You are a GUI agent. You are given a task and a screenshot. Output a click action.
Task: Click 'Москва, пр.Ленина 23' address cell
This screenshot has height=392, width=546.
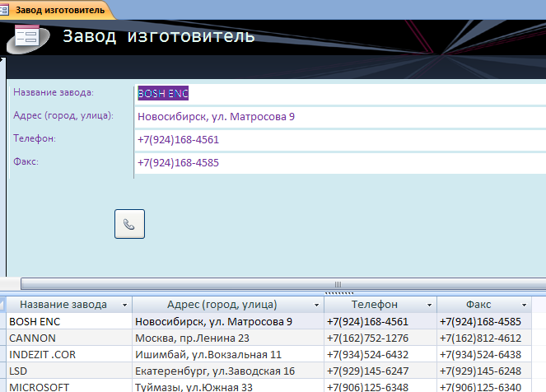pyautogui.click(x=228, y=338)
